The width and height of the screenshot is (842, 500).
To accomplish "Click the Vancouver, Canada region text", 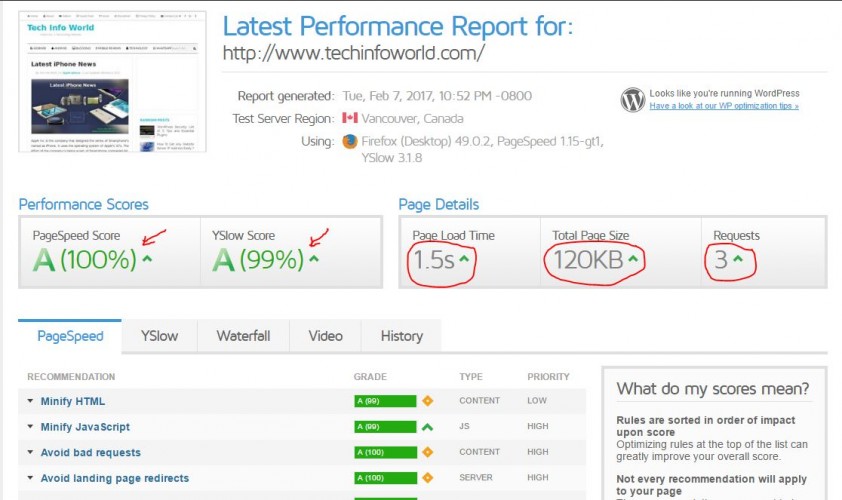I will point(412,118).
